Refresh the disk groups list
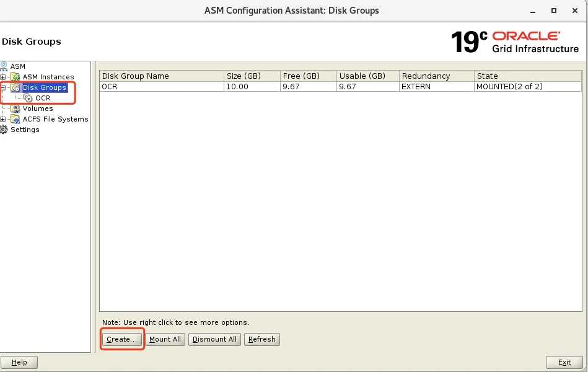Viewport: 588px width, 372px height. [261, 339]
